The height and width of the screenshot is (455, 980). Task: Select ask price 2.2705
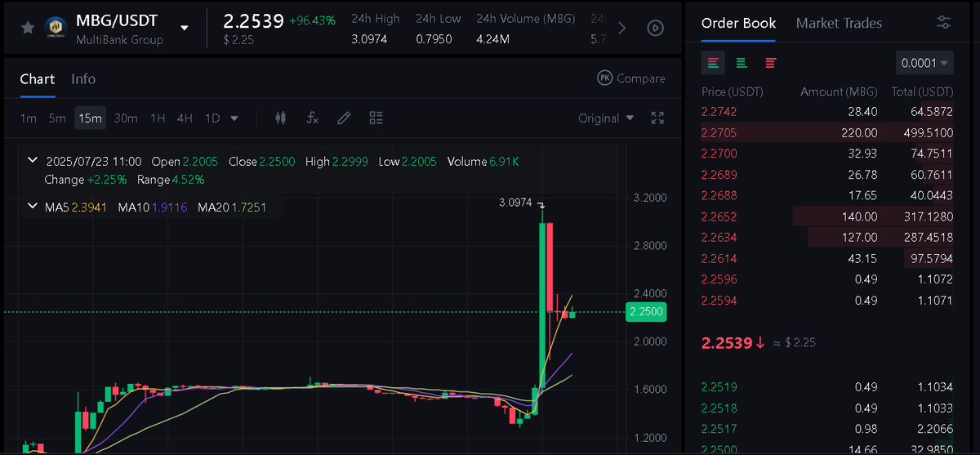point(719,132)
